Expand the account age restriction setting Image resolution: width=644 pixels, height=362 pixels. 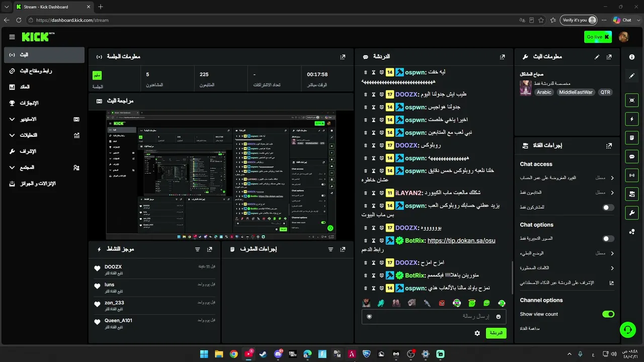click(x=612, y=178)
